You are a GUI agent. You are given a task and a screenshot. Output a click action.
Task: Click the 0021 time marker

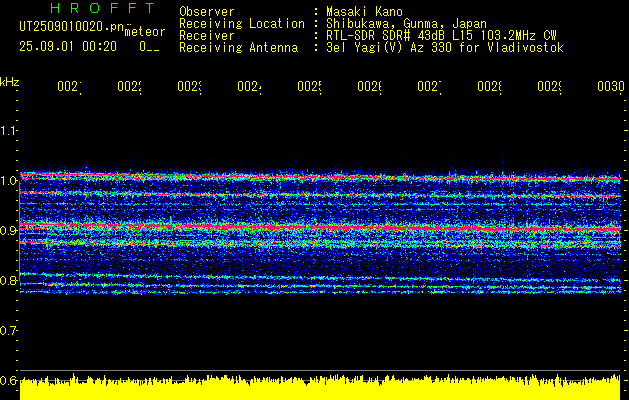coord(69,86)
